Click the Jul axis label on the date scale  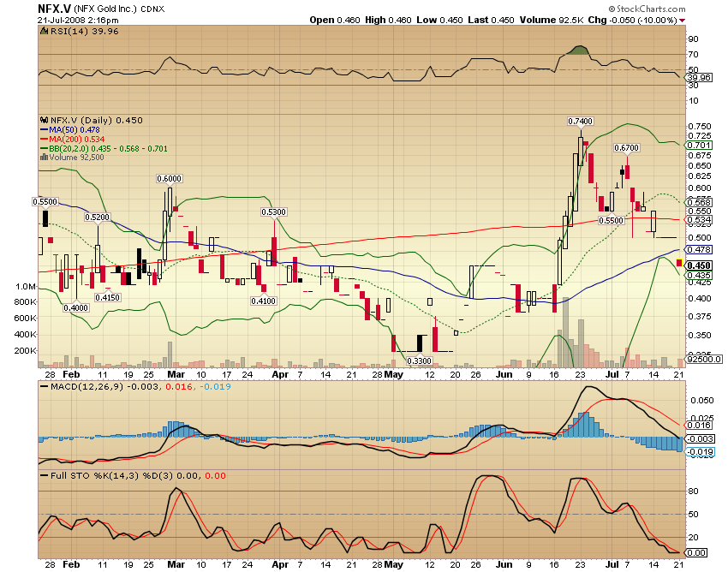pos(613,374)
